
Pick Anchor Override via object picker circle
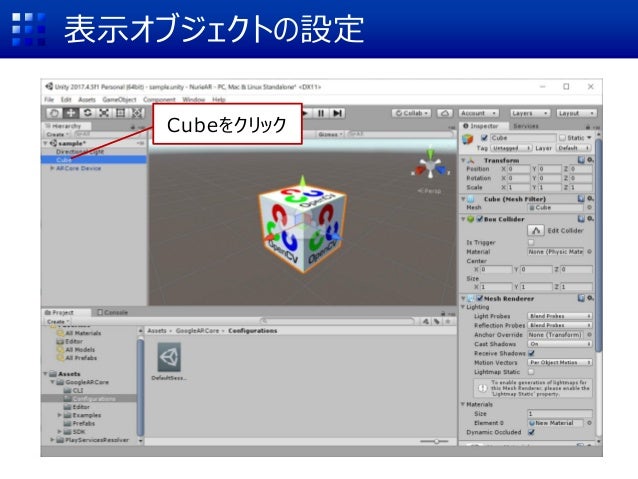click(589, 335)
